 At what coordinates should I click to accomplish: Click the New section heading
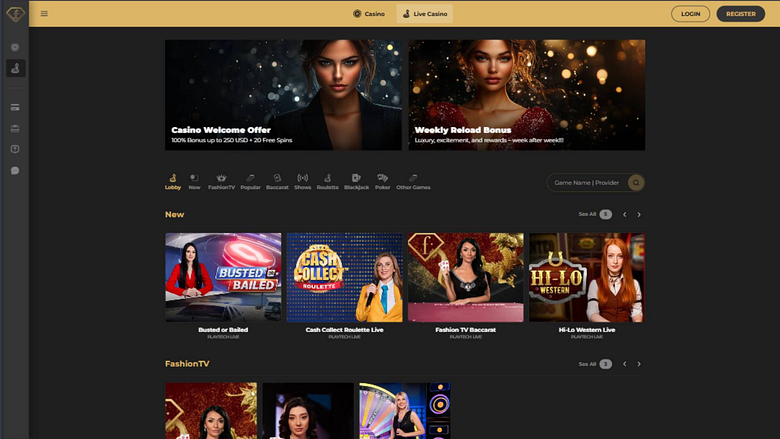tap(175, 214)
